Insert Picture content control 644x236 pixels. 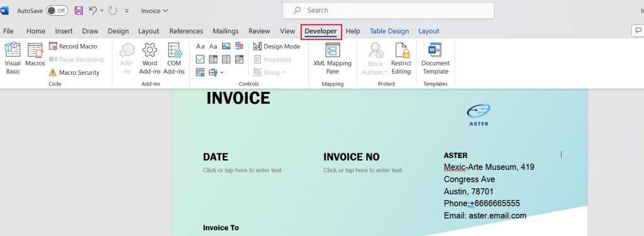point(226,47)
